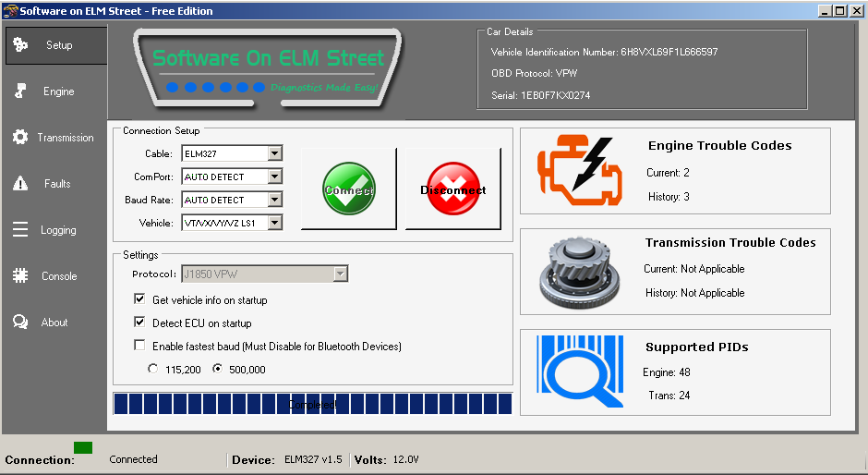Click the red Disconnect button

[x=452, y=189]
